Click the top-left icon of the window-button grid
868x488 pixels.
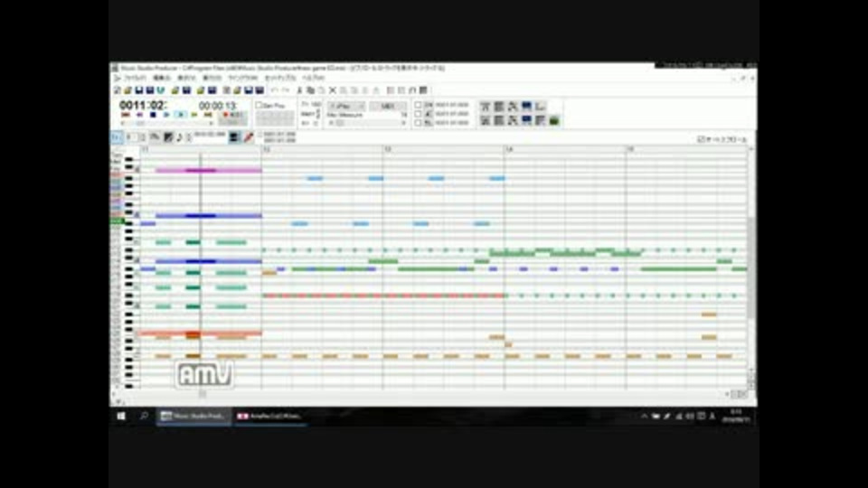[485, 107]
